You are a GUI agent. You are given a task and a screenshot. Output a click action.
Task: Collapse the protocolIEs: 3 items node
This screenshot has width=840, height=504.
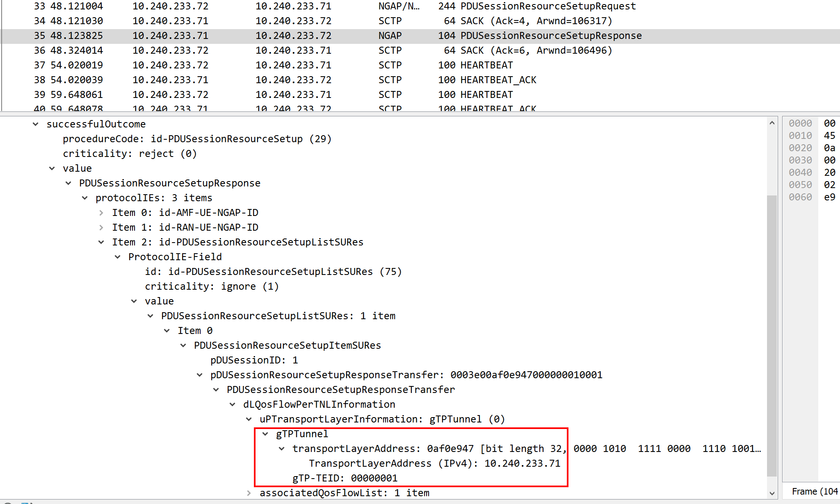pyautogui.click(x=84, y=198)
